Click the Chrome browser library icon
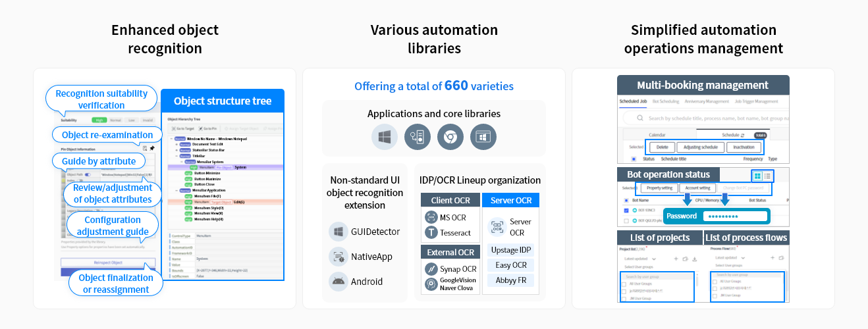The height and width of the screenshot is (329, 868). [450, 137]
